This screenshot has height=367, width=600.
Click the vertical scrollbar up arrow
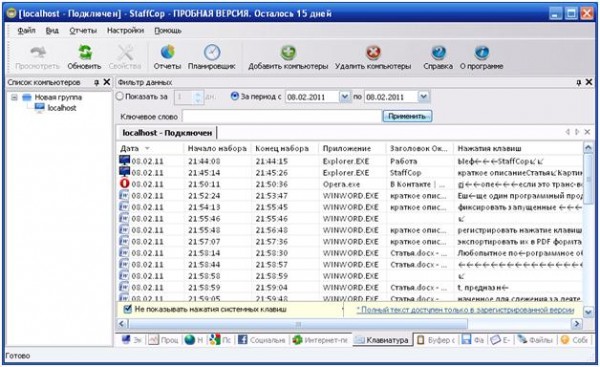(x=588, y=148)
